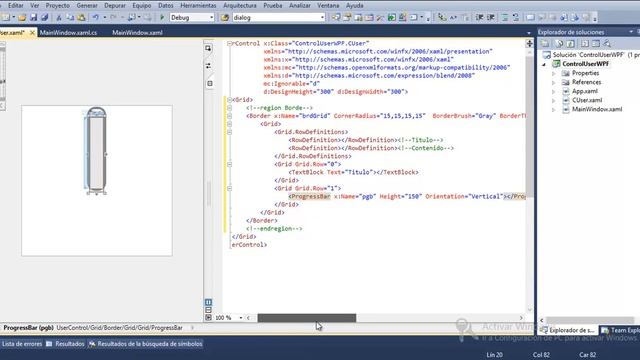Collapse the Grid element outline in code

[229, 100]
